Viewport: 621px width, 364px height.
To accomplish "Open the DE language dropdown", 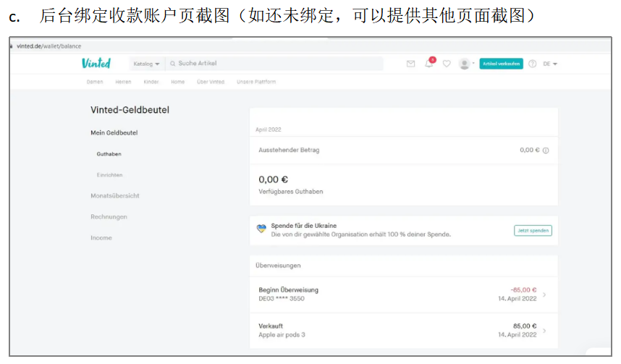I will pos(550,64).
